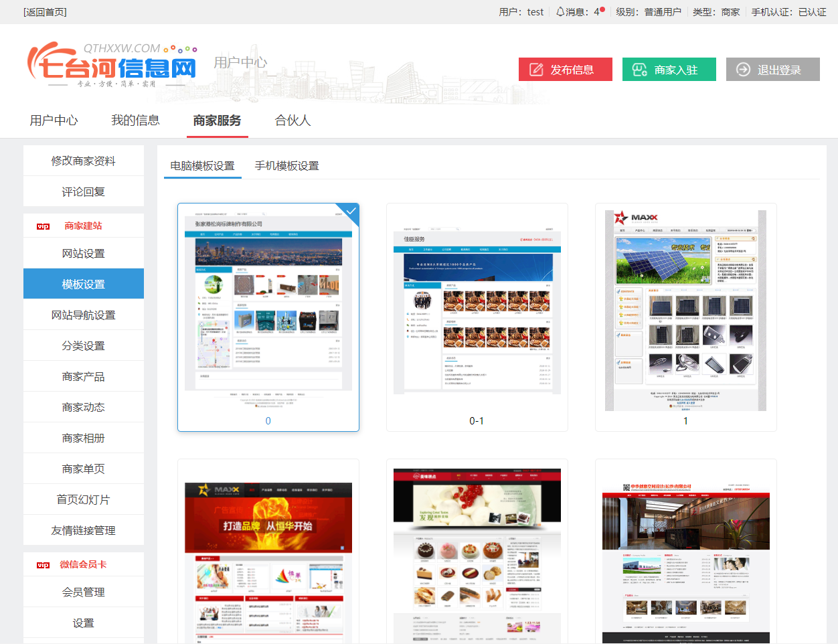
Task: Open the 我的信息 navigation tab
Action: click(x=135, y=120)
